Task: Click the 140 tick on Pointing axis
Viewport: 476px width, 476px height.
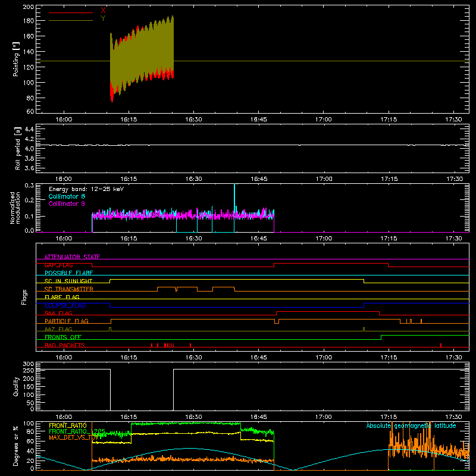Action: click(29, 52)
